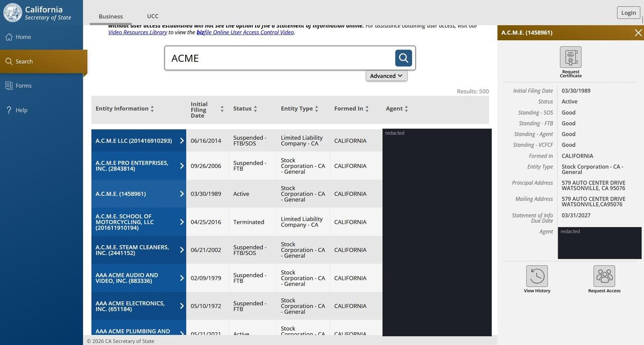Expand A.C.M.E PRO ENTERPRISES row chevron
This screenshot has height=345, width=644.
pyautogui.click(x=181, y=166)
